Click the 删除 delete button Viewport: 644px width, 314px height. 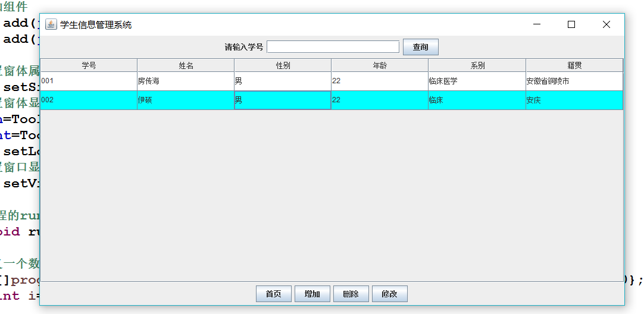pyautogui.click(x=351, y=294)
